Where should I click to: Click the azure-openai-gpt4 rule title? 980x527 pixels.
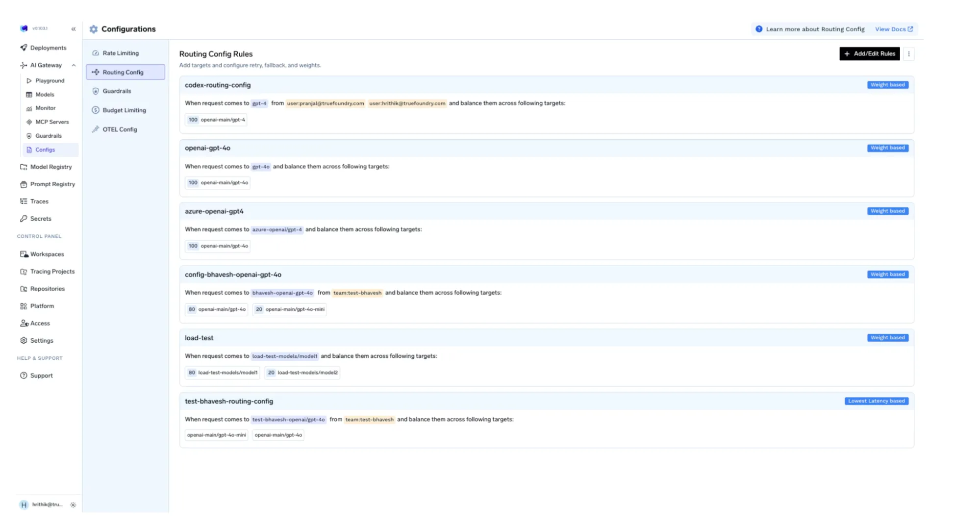point(214,211)
